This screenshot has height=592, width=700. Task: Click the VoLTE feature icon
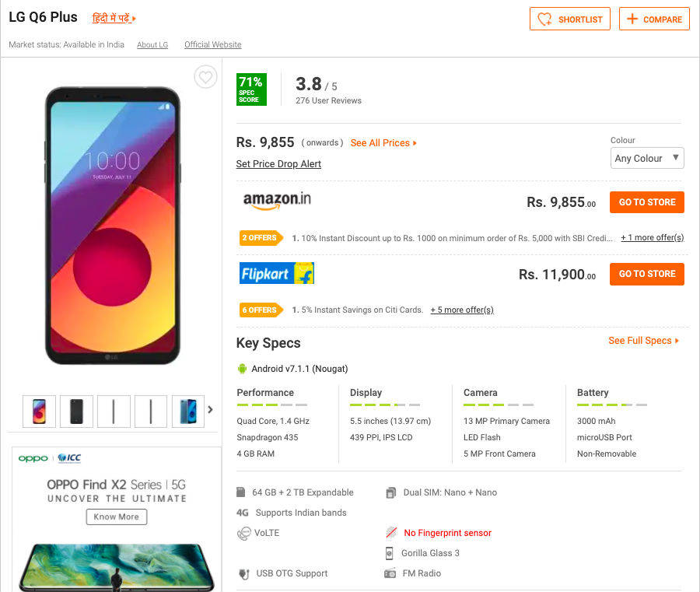[x=243, y=534]
